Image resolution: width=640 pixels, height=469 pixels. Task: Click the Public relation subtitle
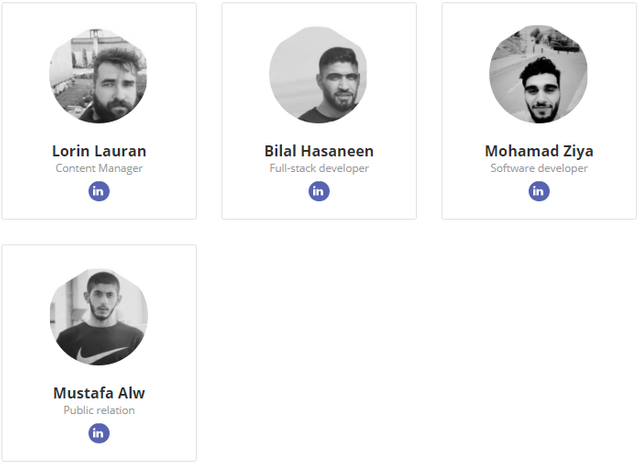[x=99, y=410]
